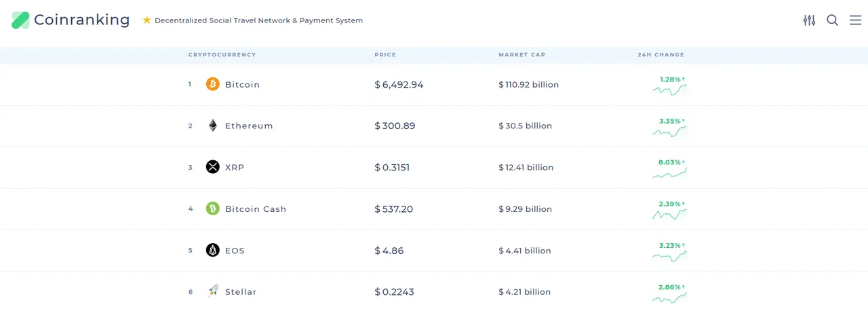The image size is (868, 311).
Task: Open the XRP name link
Action: [235, 168]
